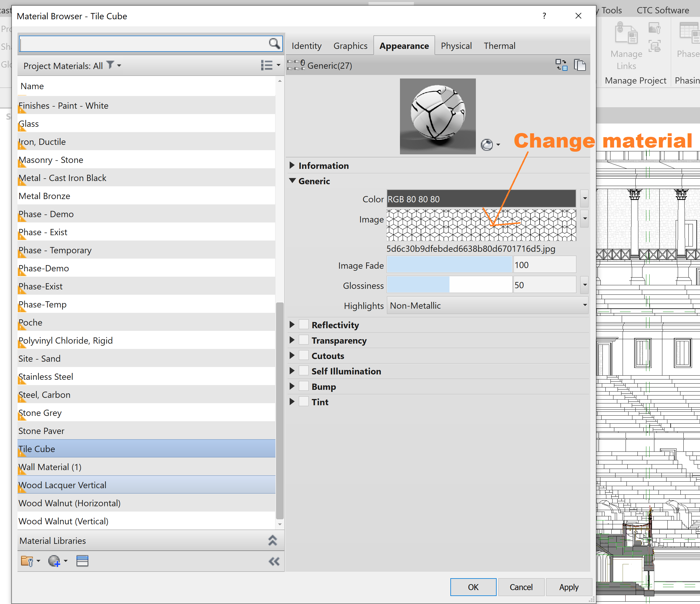The image size is (700, 604).
Task: Click the render environment icon beside the preview sphere
Action: click(487, 145)
